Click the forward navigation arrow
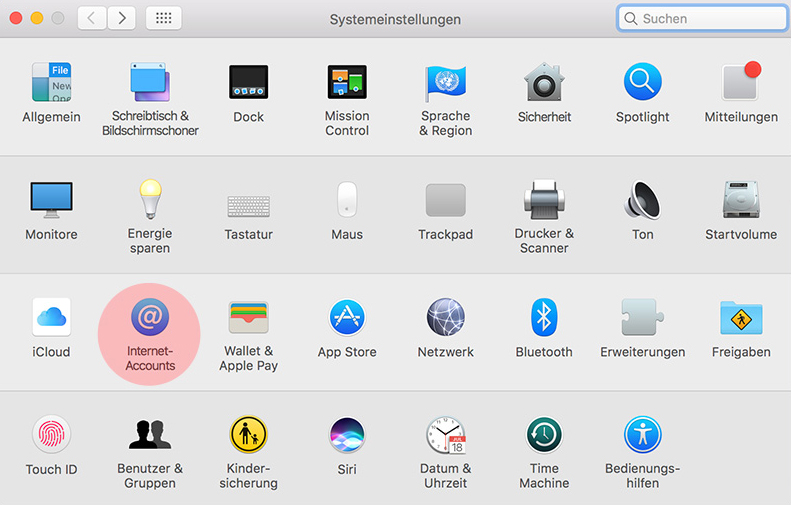791x505 pixels. point(122,19)
